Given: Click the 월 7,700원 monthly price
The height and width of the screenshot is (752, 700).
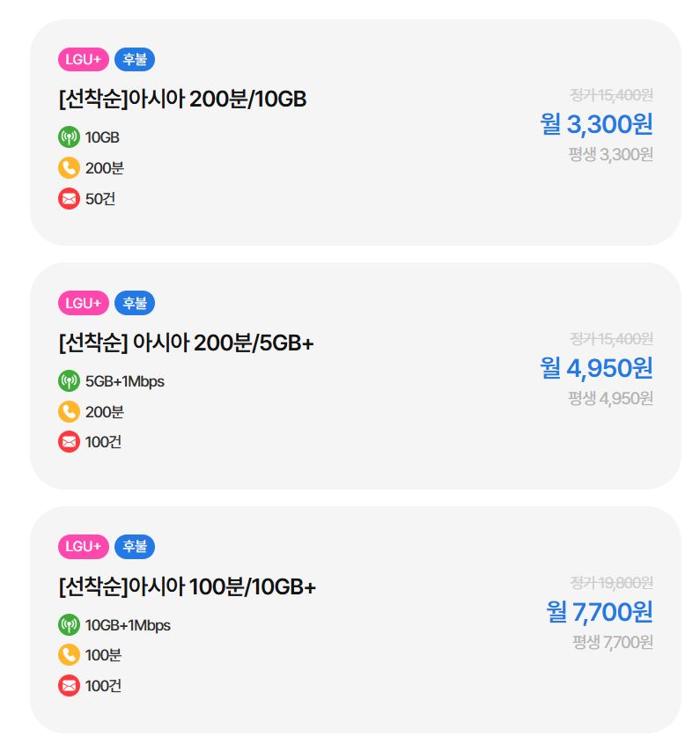Looking at the screenshot, I should coord(600,611).
